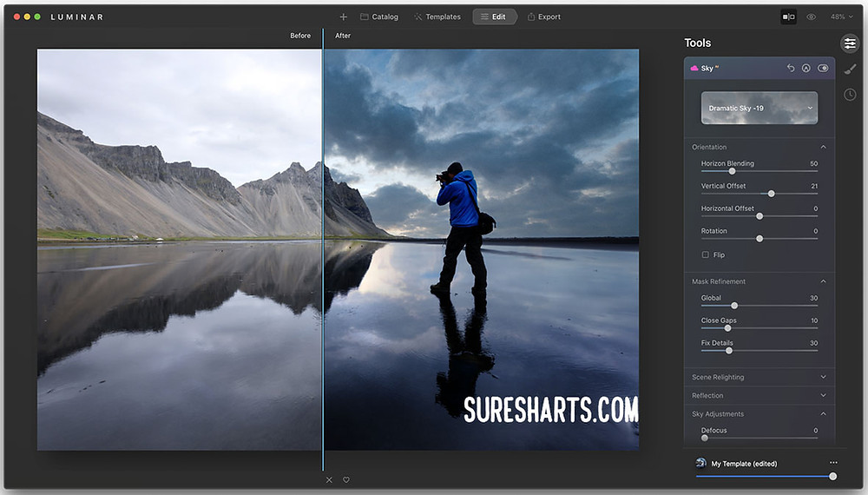Click the Sky tool title
This screenshot has width=868, height=495.
coord(707,69)
